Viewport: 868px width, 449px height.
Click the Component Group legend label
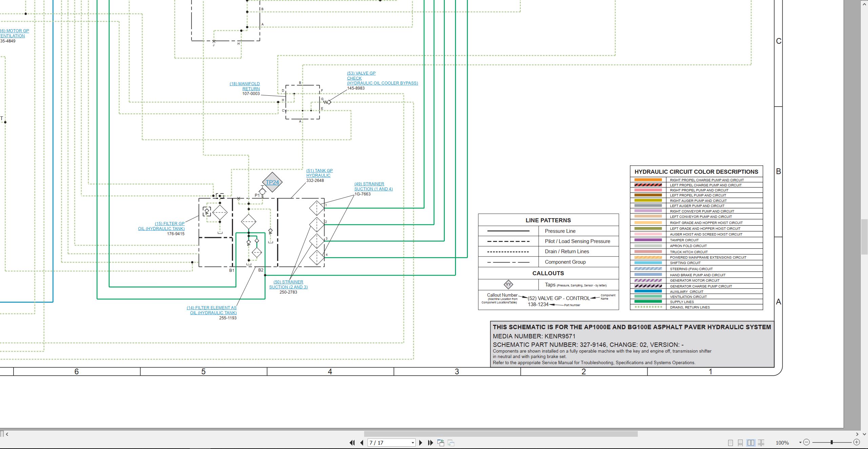(565, 262)
